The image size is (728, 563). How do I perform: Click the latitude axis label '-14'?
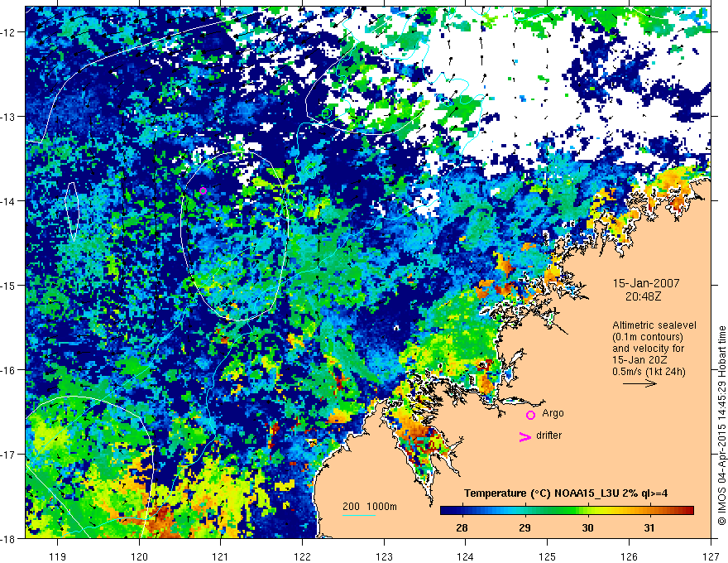8,201
